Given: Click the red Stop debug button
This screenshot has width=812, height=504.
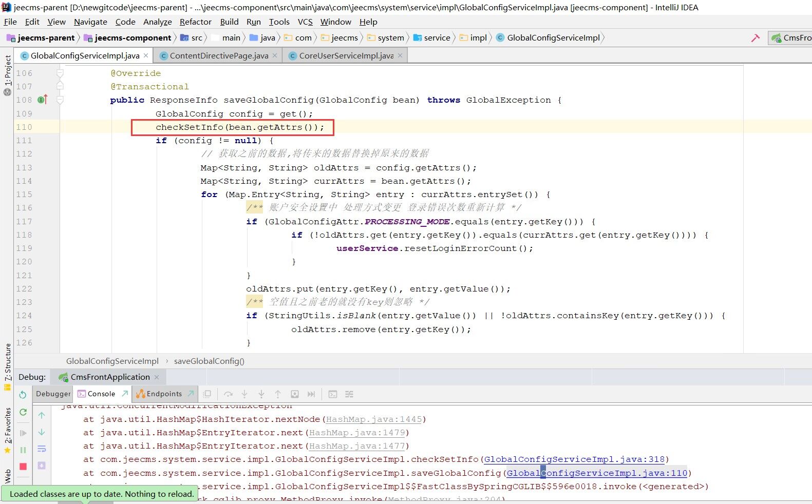Looking at the screenshot, I should click(x=23, y=466).
